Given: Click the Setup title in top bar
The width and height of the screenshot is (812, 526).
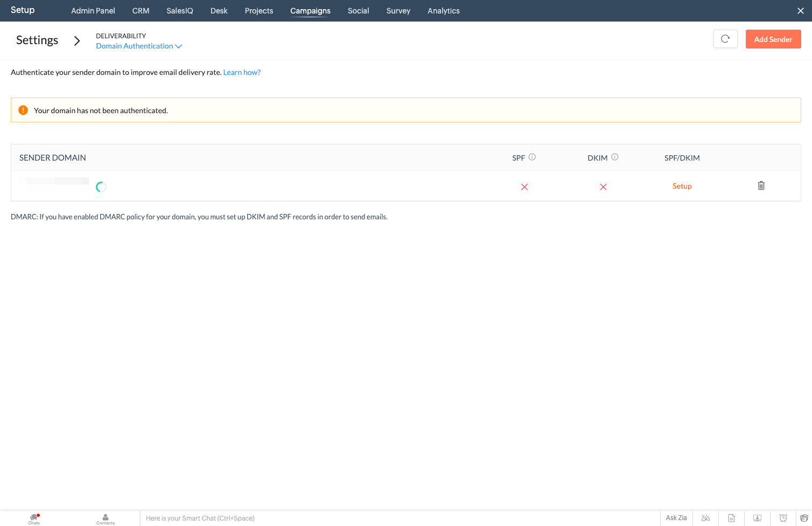Looking at the screenshot, I should pos(23,10).
